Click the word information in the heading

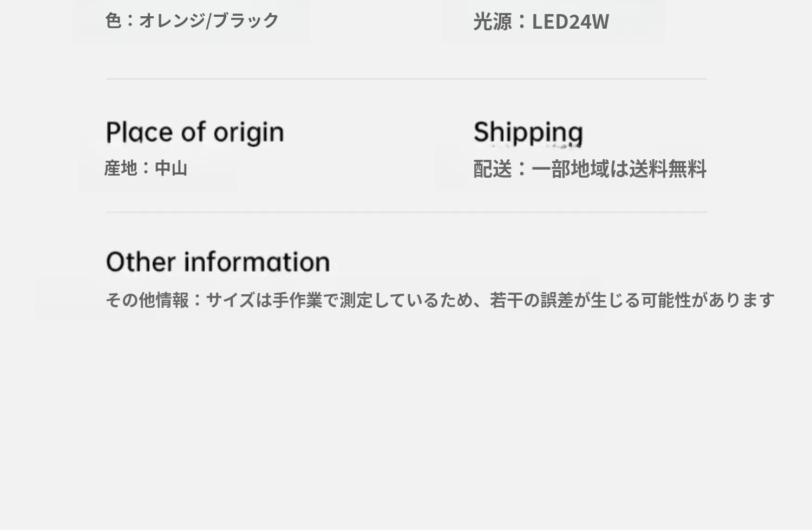coord(257,262)
